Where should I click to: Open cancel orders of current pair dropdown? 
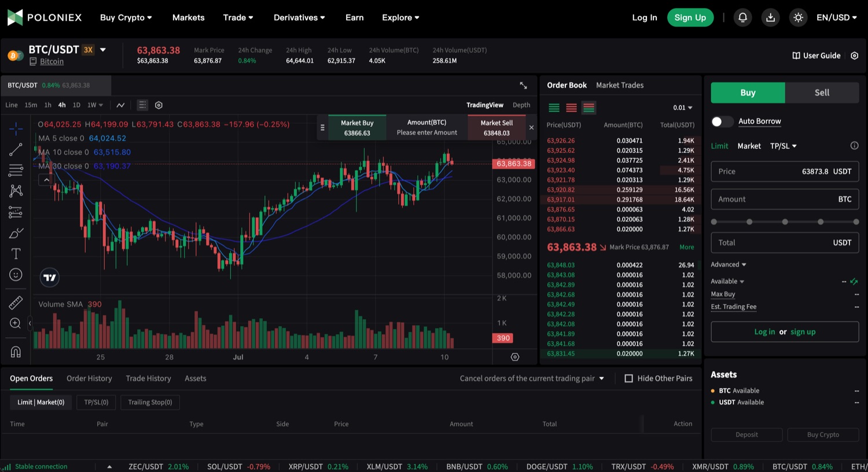point(532,378)
